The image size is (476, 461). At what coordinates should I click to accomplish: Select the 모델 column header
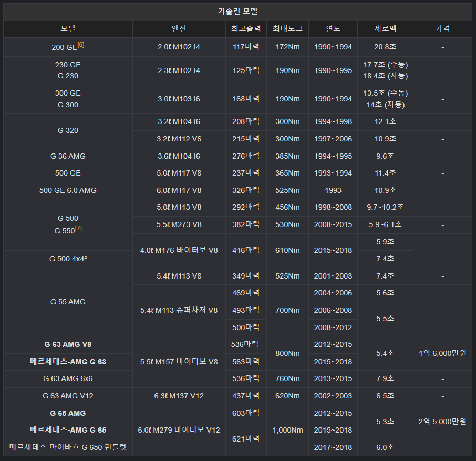pos(68,29)
